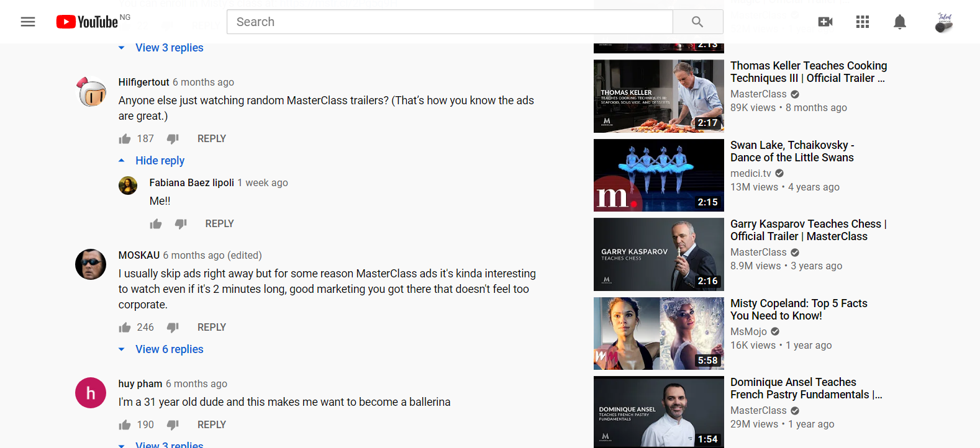
Task: Dislike Hilfigertout's comment
Action: (x=173, y=139)
